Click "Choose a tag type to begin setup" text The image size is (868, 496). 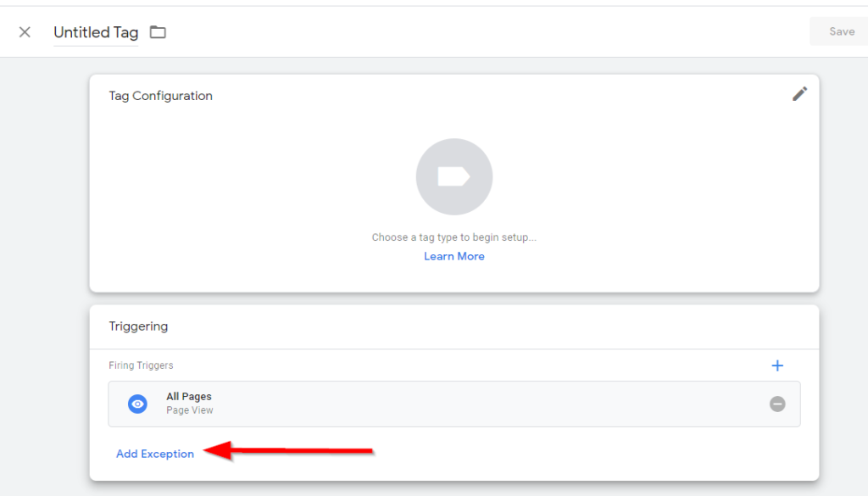pos(454,237)
